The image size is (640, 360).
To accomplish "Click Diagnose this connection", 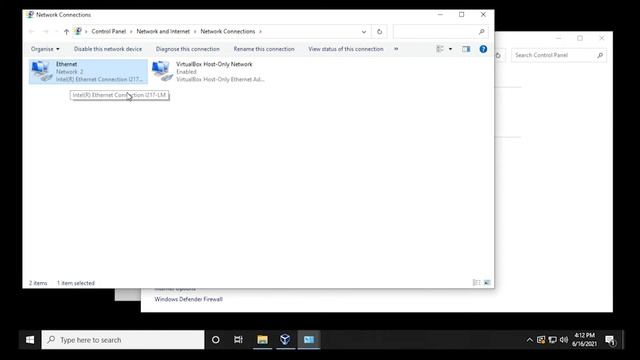I will click(188, 49).
